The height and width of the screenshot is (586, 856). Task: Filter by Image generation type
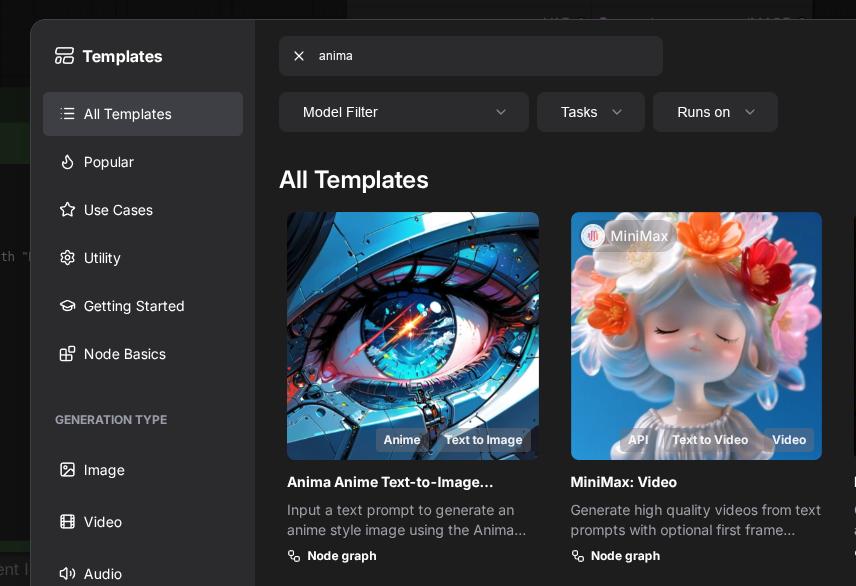(x=143, y=470)
